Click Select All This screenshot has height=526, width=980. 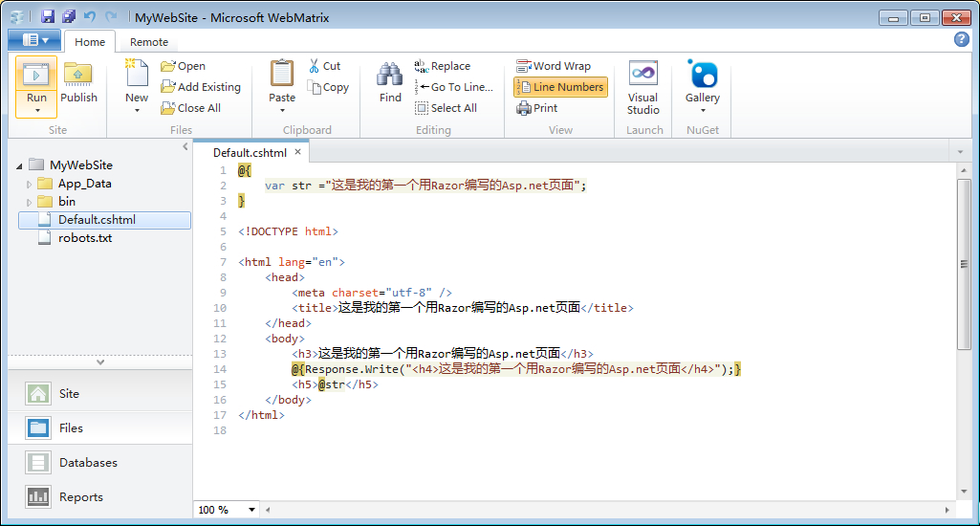446,108
